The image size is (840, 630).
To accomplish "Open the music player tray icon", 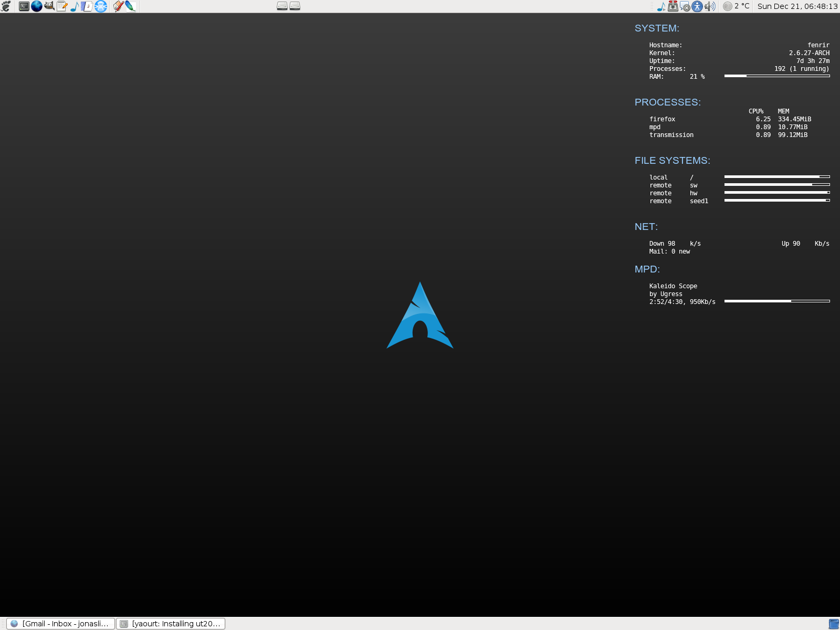I will (661, 6).
